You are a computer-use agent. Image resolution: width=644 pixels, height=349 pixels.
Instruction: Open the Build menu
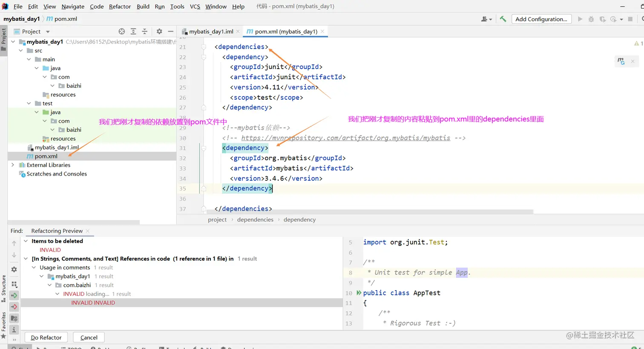pos(143,6)
